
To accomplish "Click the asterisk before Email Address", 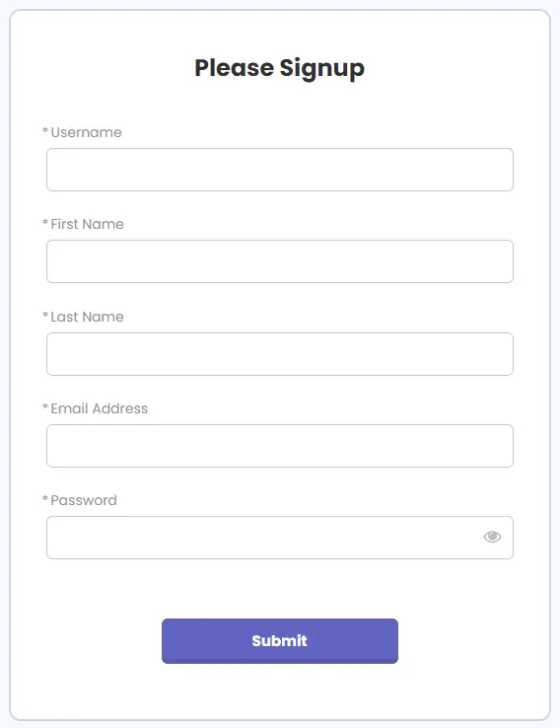I will click(45, 406).
